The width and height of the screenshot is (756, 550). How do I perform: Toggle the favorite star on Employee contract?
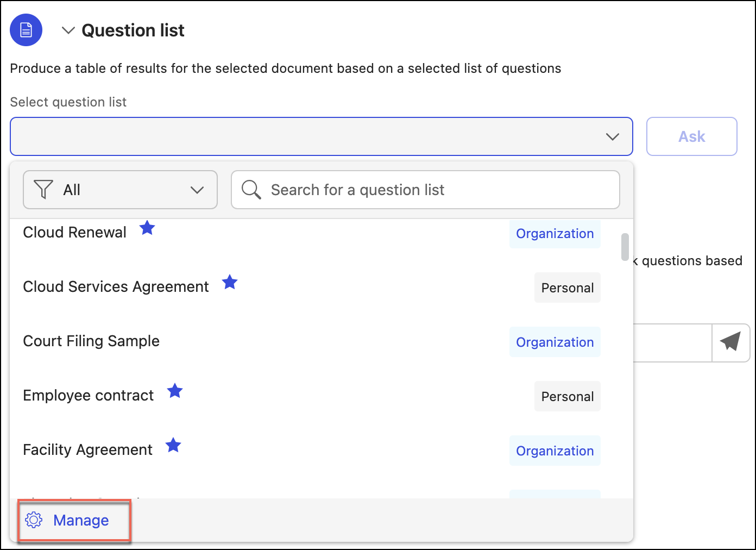[175, 391]
